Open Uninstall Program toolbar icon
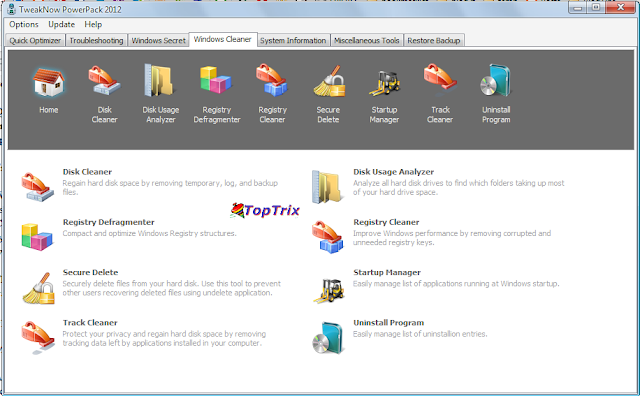Viewport: 640px width, 396px height. pyautogui.click(x=496, y=80)
